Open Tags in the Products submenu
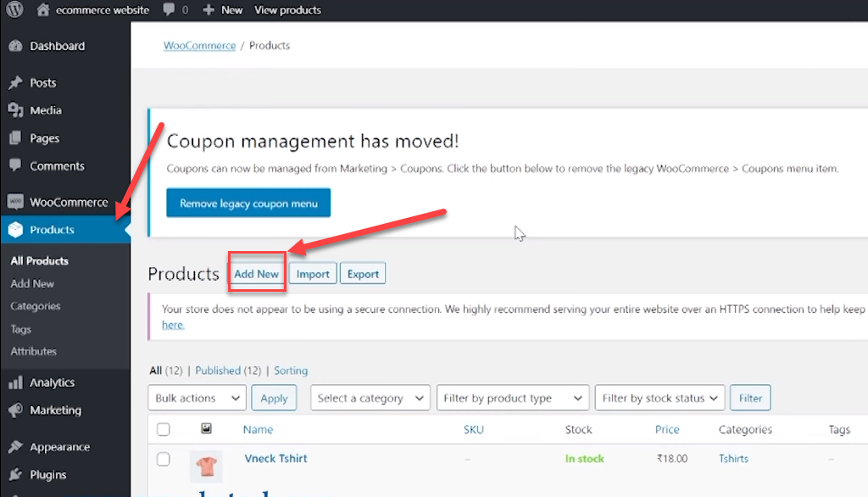 (20, 329)
